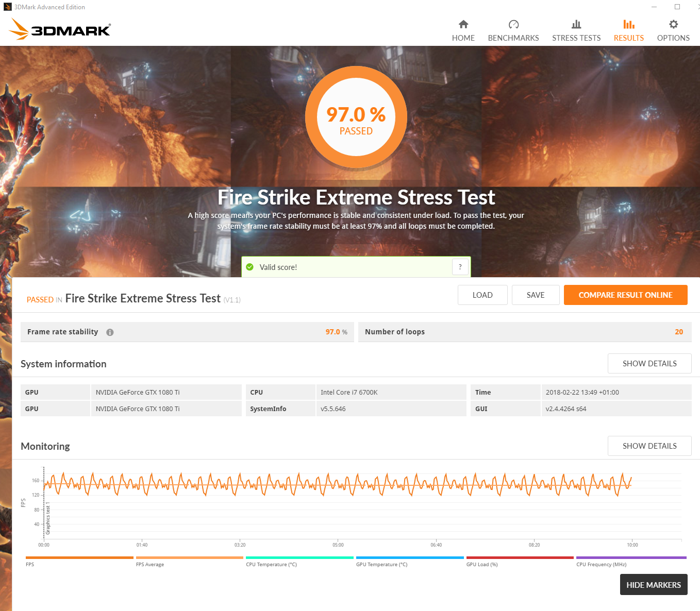Click HIDE MARKERS button
This screenshot has height=611, width=700.
pyautogui.click(x=654, y=585)
